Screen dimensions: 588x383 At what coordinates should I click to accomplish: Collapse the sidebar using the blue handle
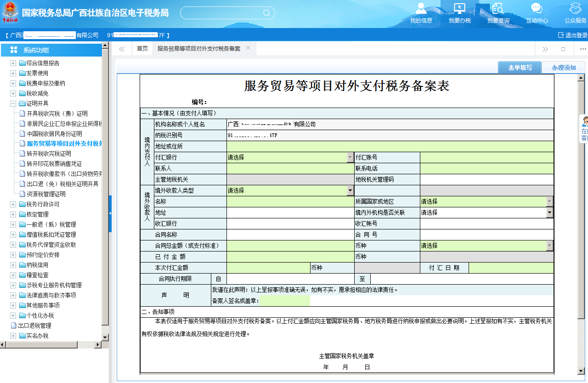(x=110, y=214)
